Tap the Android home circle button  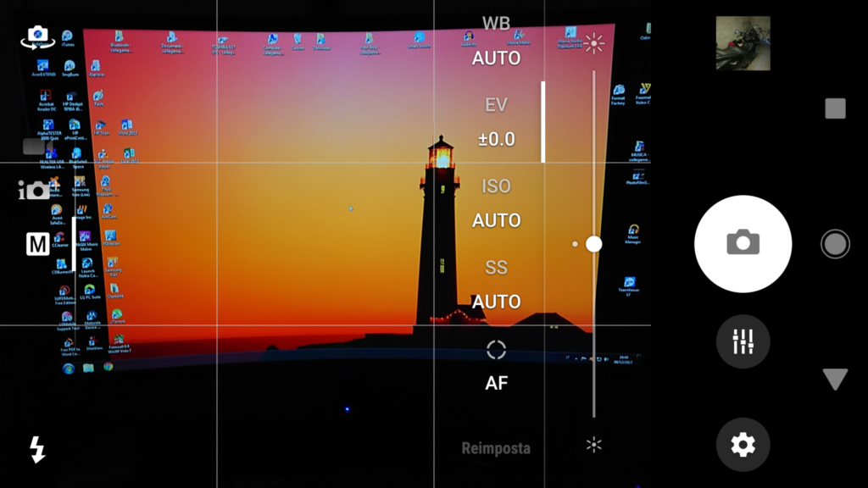click(835, 244)
